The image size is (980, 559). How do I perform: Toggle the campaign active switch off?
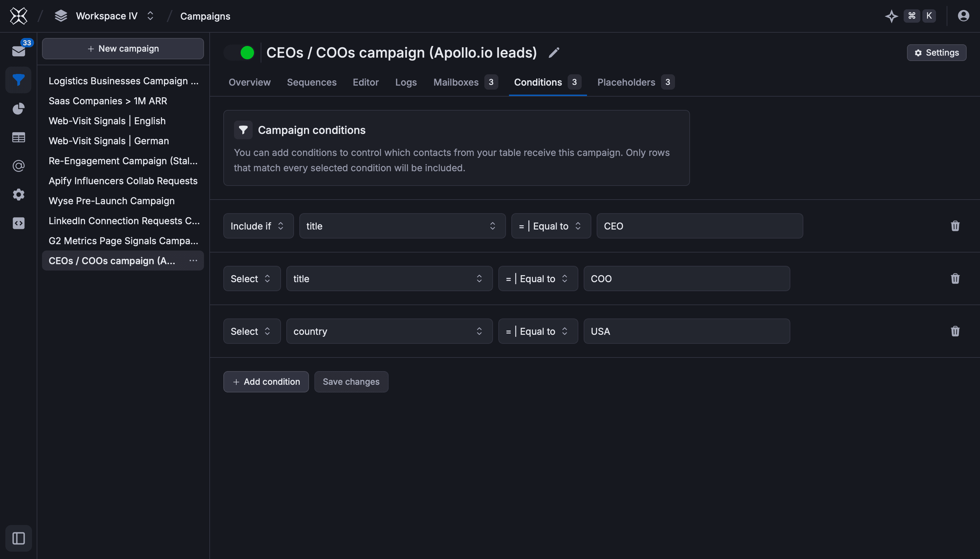[240, 53]
